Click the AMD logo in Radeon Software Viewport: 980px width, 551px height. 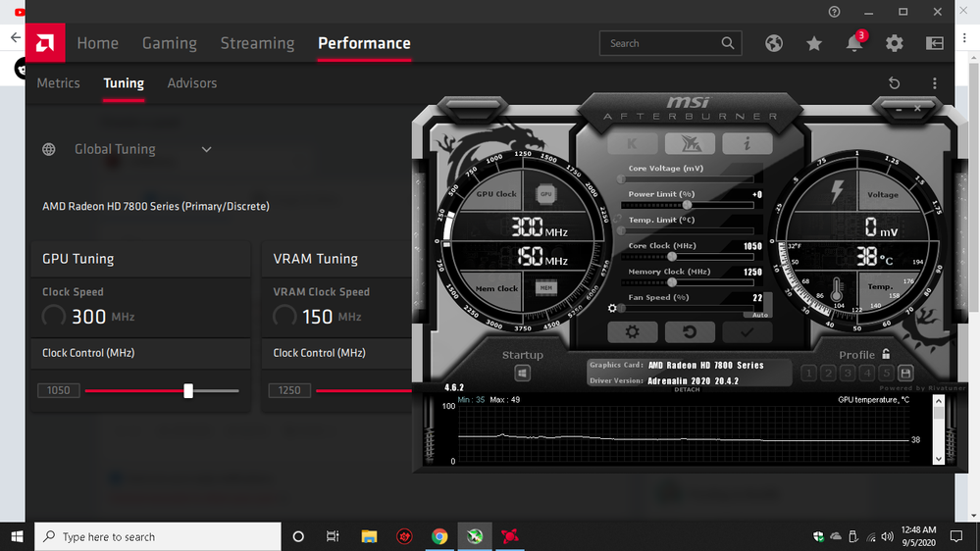(45, 42)
